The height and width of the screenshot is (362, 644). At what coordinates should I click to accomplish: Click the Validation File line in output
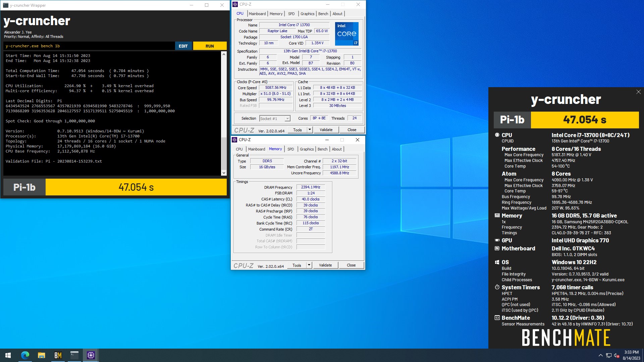pos(54,161)
